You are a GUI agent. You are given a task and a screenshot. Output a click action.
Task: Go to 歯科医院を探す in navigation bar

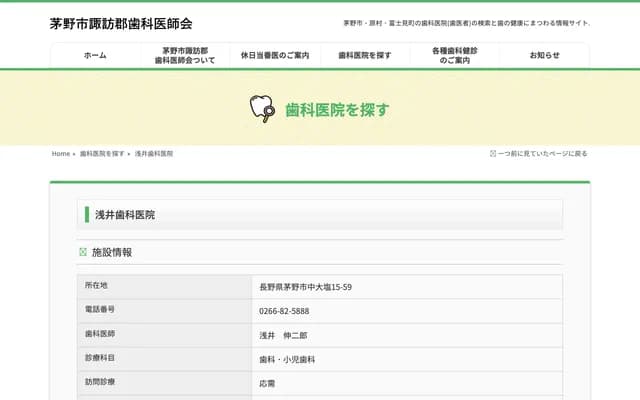tap(364, 56)
